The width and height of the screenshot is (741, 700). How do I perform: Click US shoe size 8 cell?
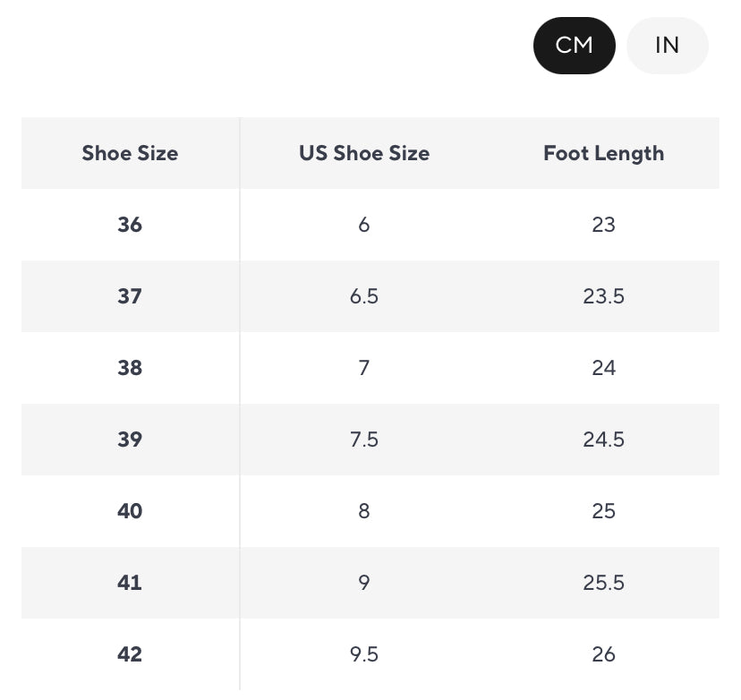tap(364, 511)
